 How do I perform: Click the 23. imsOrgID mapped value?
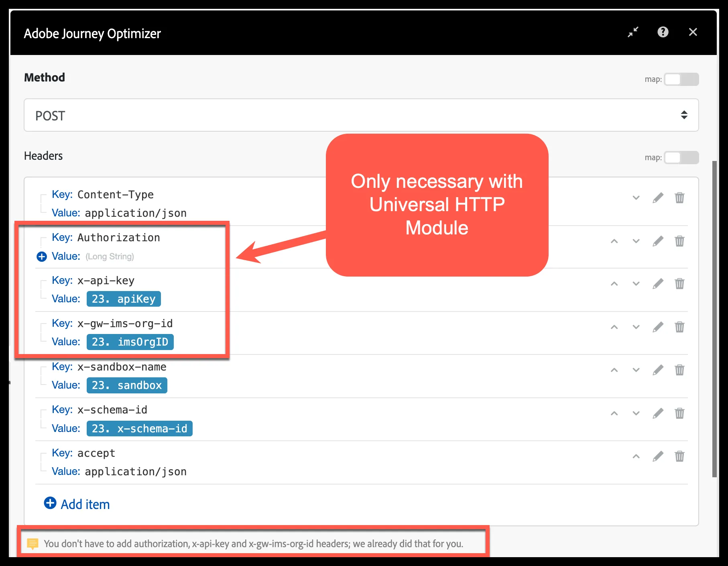(x=130, y=342)
